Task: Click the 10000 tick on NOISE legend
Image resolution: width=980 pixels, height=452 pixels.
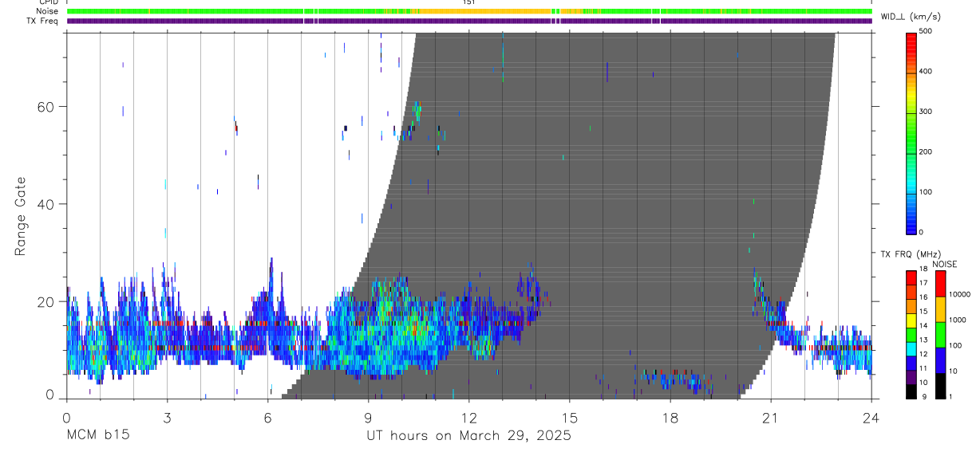Action: pyautogui.click(x=960, y=294)
